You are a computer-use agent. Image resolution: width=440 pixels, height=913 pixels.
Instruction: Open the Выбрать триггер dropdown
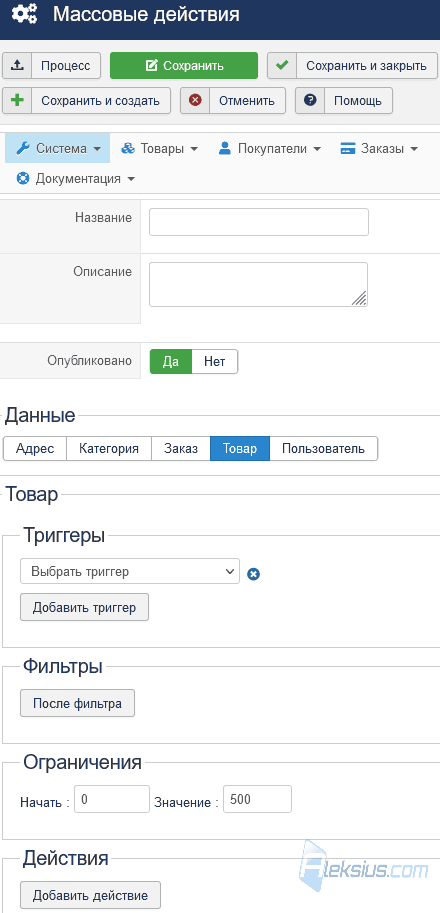pos(130,571)
